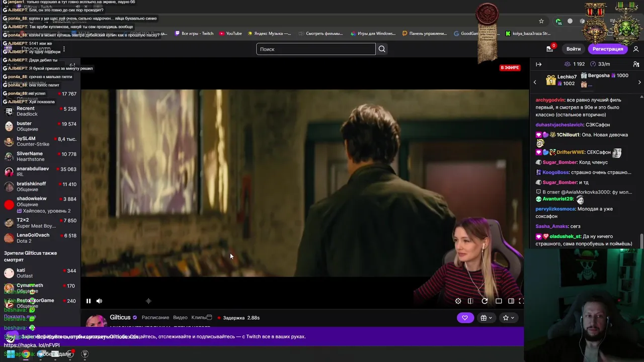644x362 pixels.
Task: Open the Recrent Deadlock channel
Action: pyautogui.click(x=40, y=111)
